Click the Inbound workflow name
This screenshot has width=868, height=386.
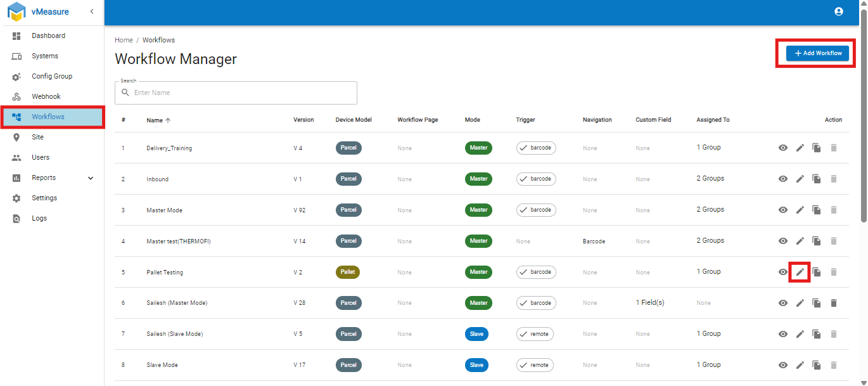tap(158, 179)
